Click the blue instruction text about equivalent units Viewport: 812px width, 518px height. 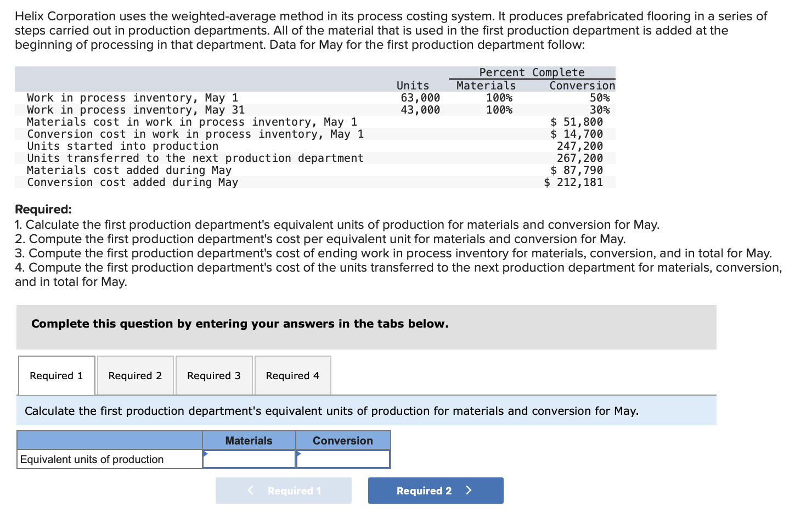[x=332, y=411]
